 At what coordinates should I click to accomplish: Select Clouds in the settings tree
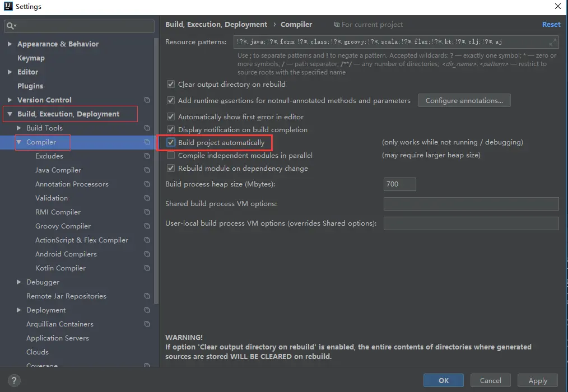tap(38, 352)
